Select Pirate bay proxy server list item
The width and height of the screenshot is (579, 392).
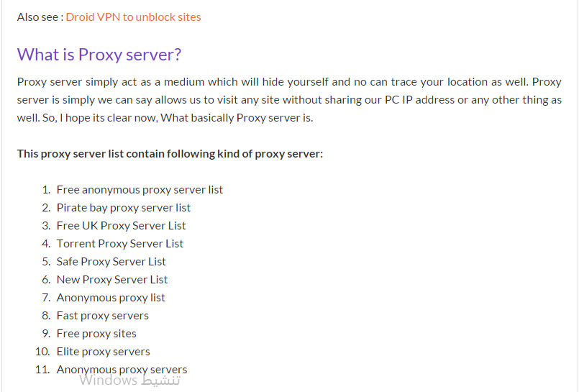click(123, 208)
